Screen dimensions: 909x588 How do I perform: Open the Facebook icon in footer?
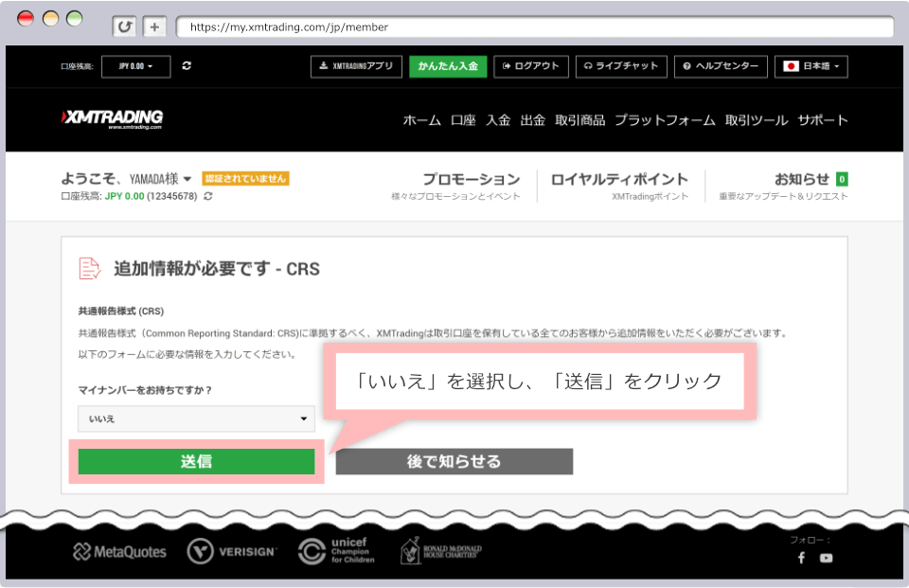pyautogui.click(x=801, y=558)
